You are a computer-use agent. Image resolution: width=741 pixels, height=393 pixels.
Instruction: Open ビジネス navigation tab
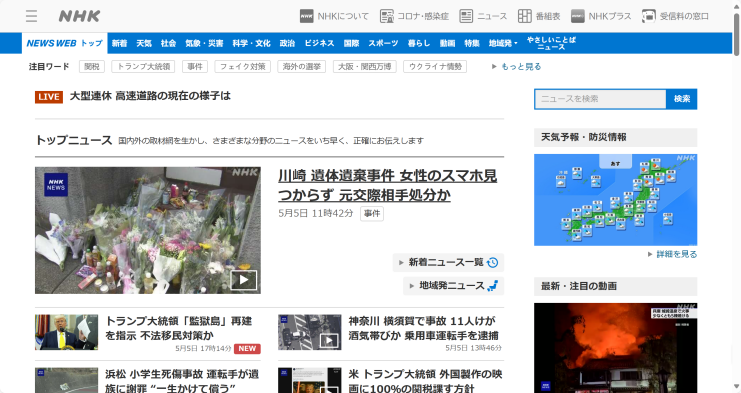pyautogui.click(x=319, y=43)
